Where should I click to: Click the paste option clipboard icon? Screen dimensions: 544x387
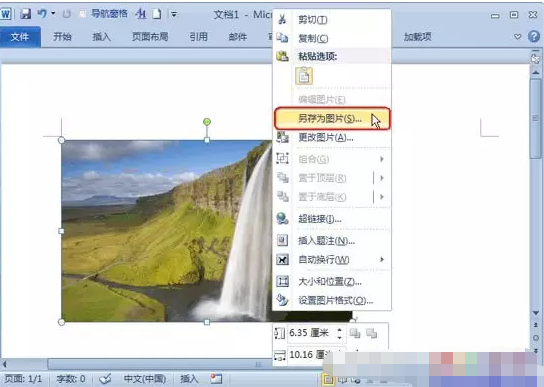(304, 76)
